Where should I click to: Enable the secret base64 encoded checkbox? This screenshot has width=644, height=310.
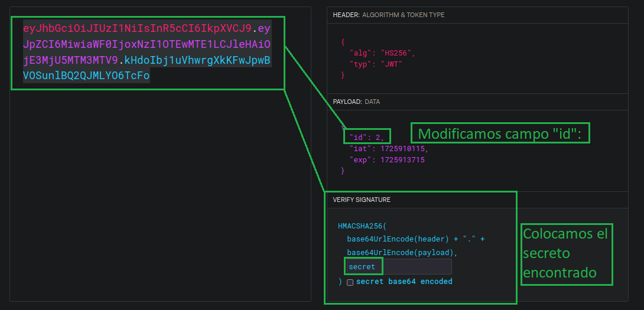click(350, 282)
